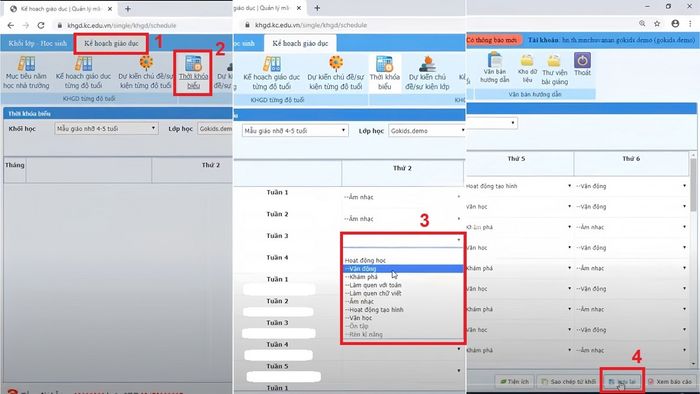
Task: Bookmark page with the star icon
Action: [x=657, y=23]
